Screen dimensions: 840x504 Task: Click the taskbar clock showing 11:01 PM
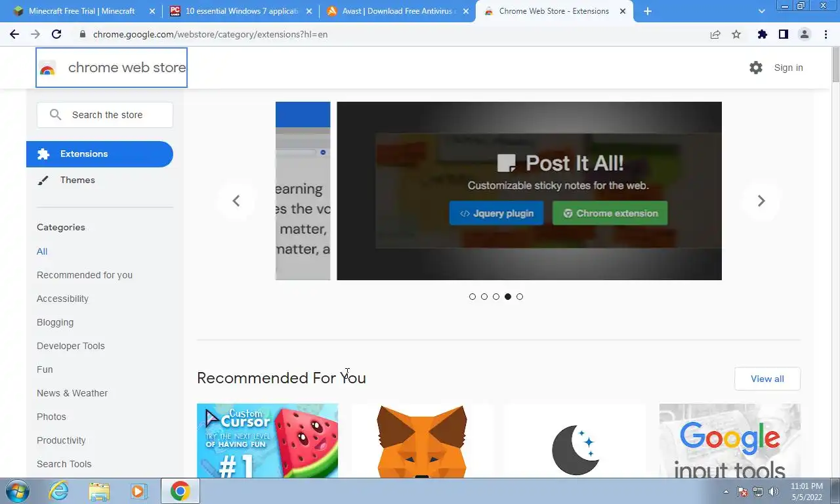(x=807, y=492)
